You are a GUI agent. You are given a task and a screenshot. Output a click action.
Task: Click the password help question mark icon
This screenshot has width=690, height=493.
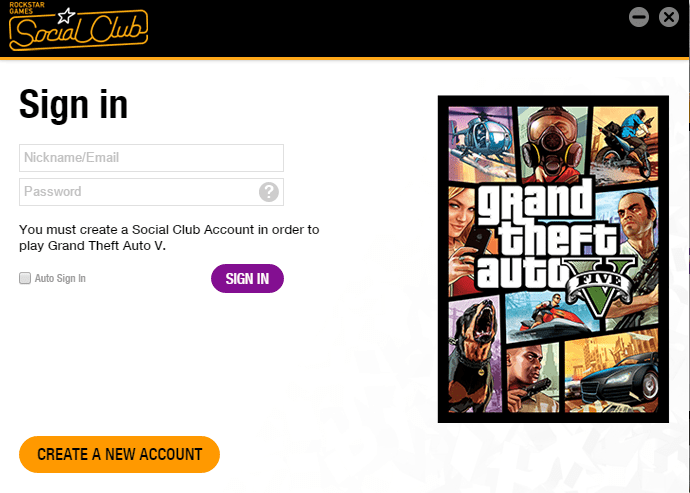(x=268, y=192)
